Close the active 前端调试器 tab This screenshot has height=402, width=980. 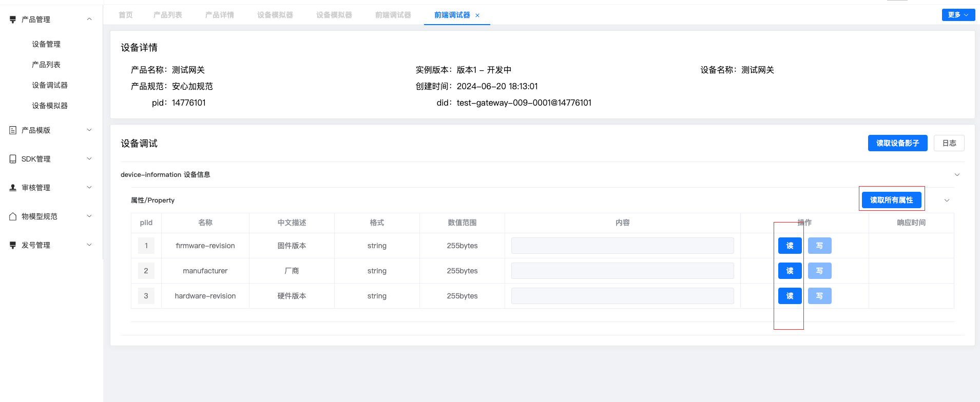(x=477, y=15)
